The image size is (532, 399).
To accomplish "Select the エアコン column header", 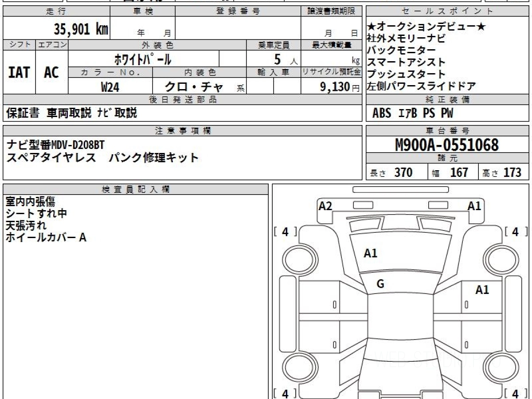I will click(x=52, y=45).
